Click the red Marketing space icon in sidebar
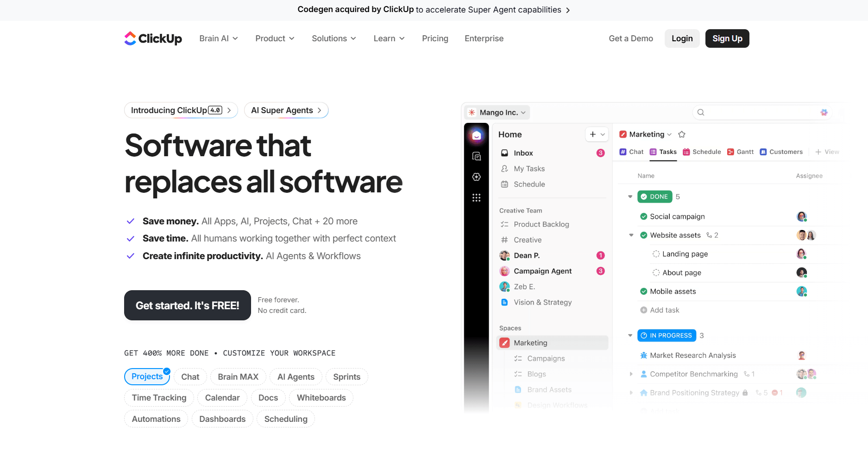This screenshot has height=452, width=868. [x=505, y=343]
